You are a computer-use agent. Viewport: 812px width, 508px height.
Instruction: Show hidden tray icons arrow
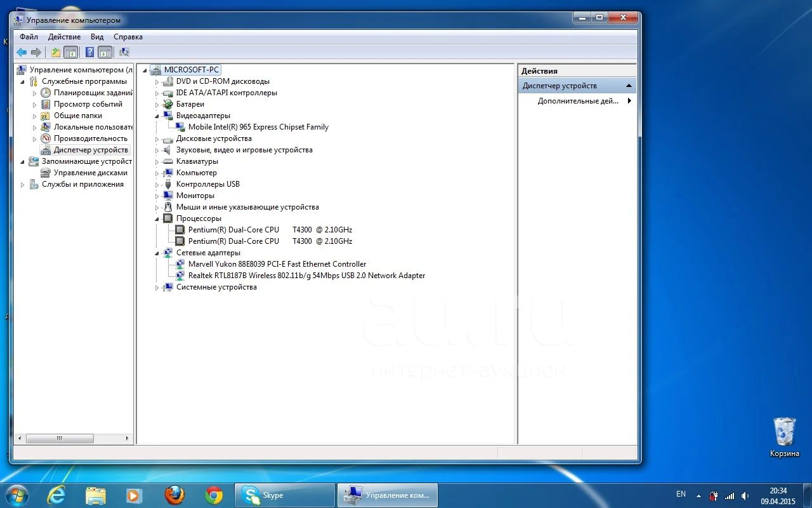coord(698,496)
